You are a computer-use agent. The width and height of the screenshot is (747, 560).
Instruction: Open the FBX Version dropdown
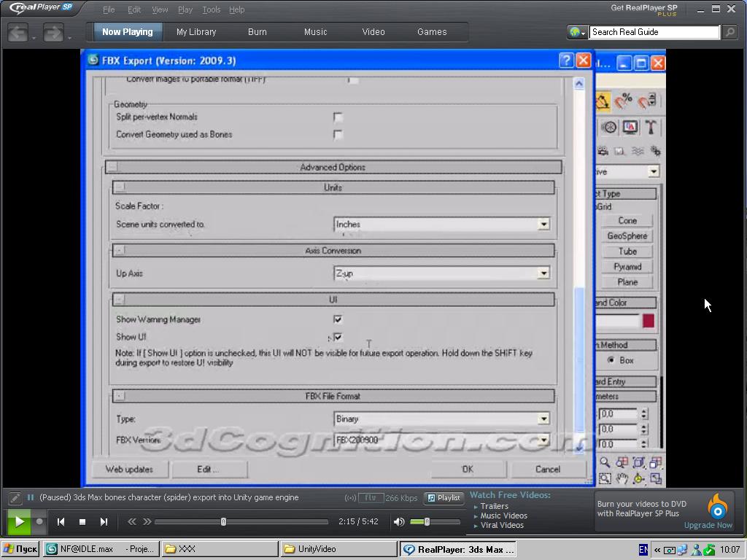pos(543,440)
